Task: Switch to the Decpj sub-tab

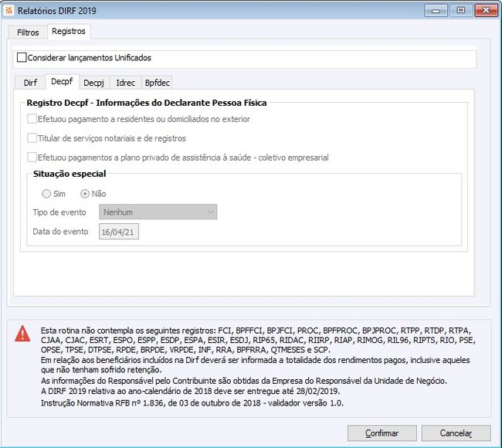Action: [93, 83]
